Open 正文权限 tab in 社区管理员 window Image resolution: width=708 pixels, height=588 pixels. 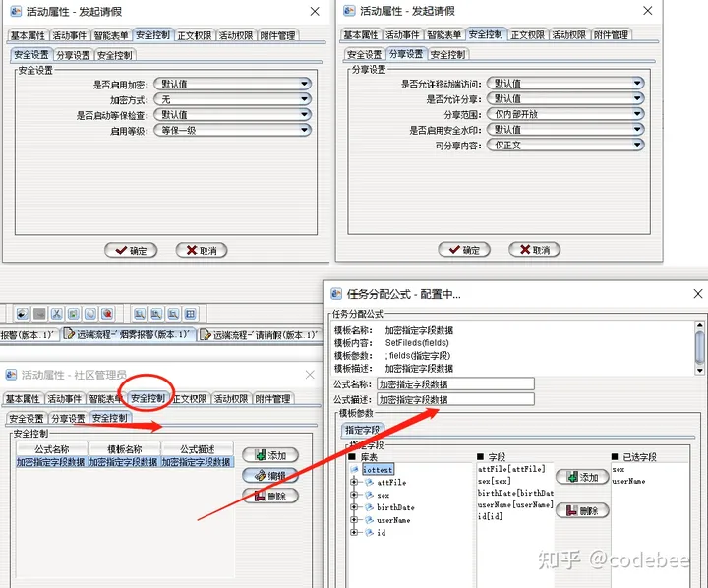(190, 399)
